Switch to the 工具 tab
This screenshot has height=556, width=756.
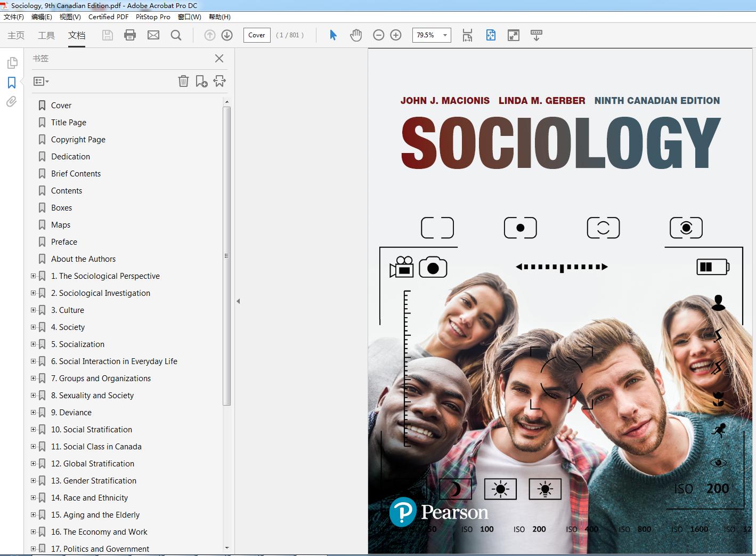(x=46, y=35)
